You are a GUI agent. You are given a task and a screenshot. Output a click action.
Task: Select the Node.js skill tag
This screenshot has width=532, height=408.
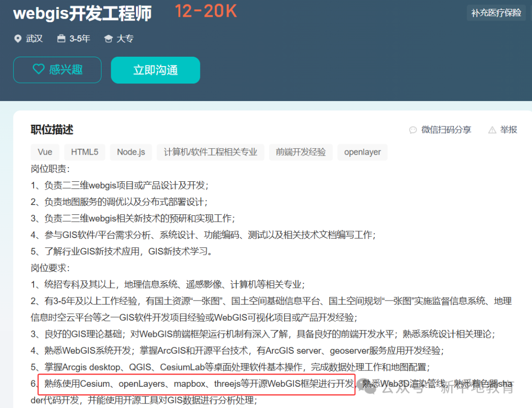[x=131, y=152]
